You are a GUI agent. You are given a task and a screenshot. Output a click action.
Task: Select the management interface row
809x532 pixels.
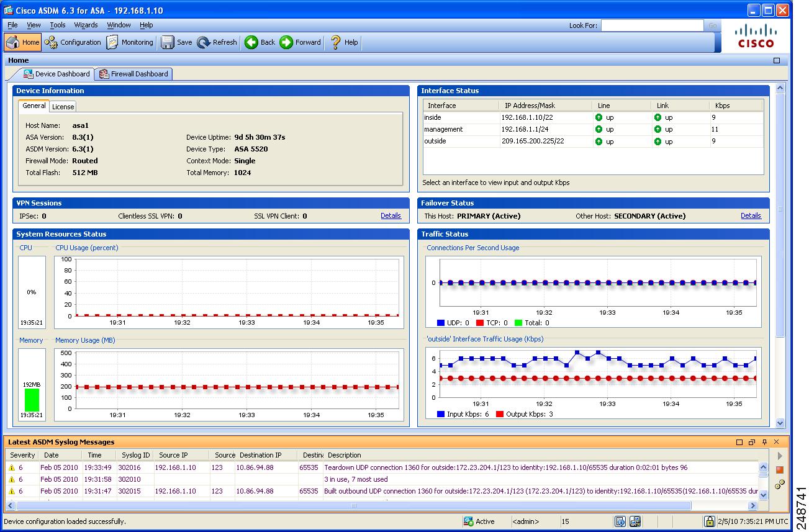tap(593, 129)
